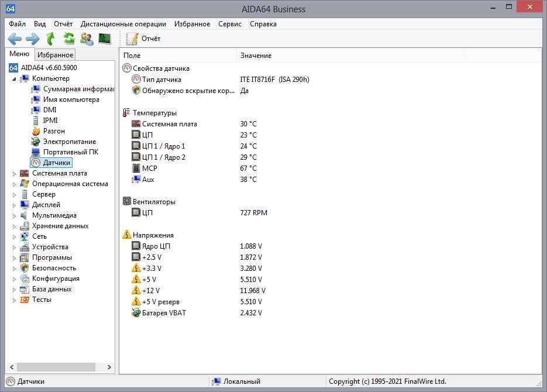Click the Датчики gauge icon in tree
Screen dimensions: 547x392
36,163
